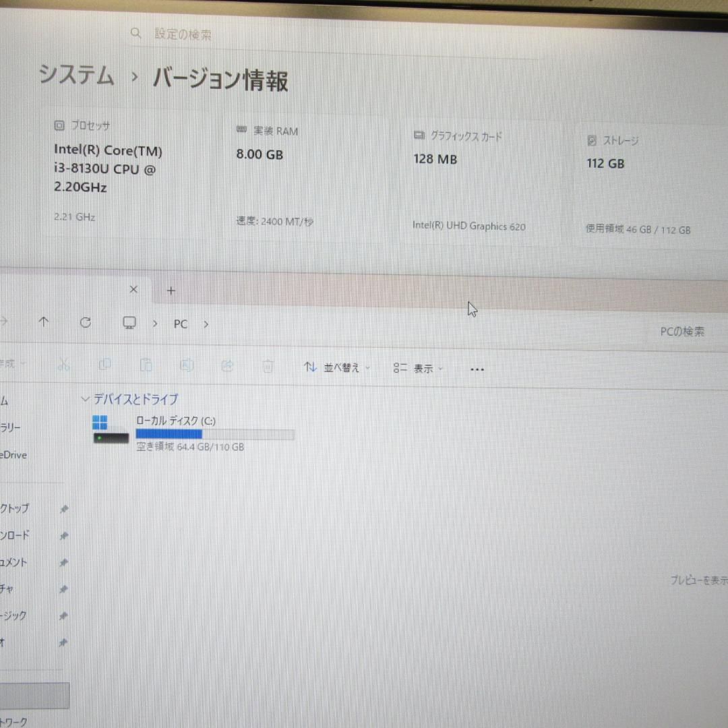Image resolution: width=728 pixels, height=728 pixels.
Task: Click the Rename toolbar icon
Action: 187,366
